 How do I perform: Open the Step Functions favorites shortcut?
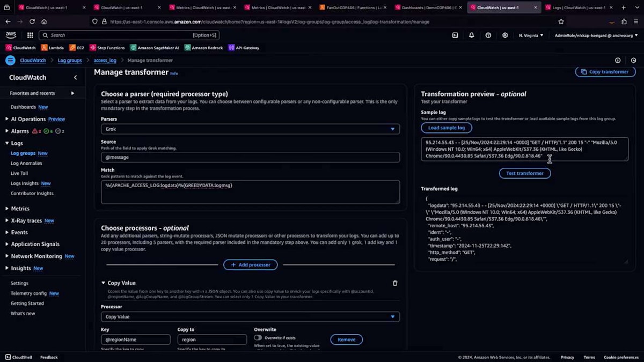click(x=107, y=48)
